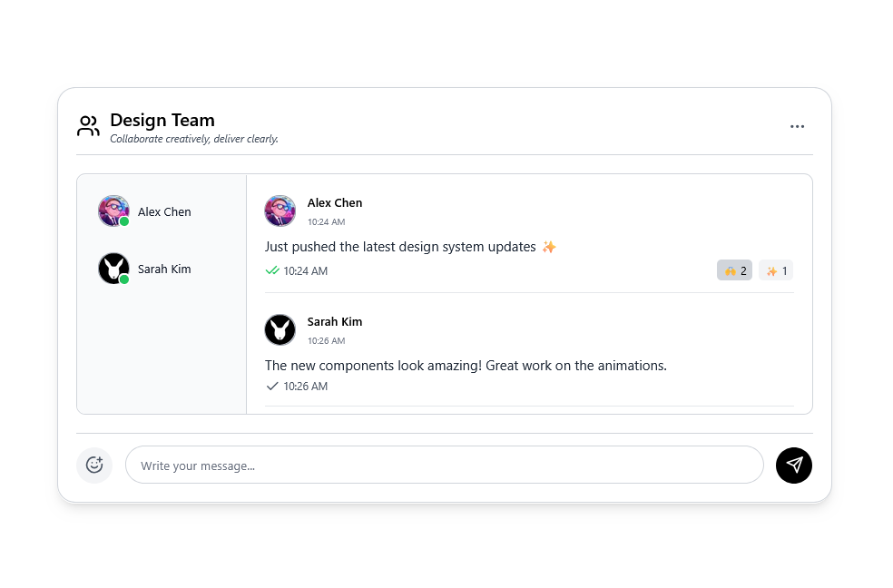Image resolution: width=893 pixels, height=588 pixels.
Task: Click the single checkmark on Sarah's message
Action: click(x=272, y=386)
